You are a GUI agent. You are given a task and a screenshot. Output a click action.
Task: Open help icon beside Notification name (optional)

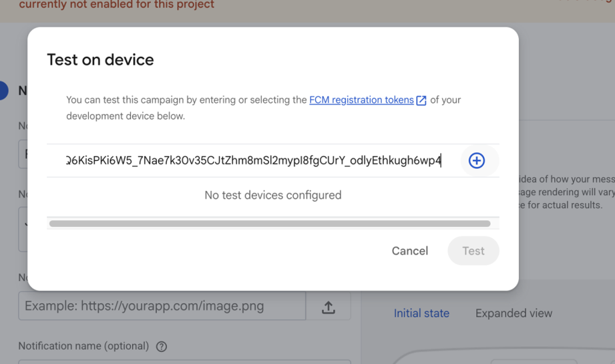(x=161, y=347)
